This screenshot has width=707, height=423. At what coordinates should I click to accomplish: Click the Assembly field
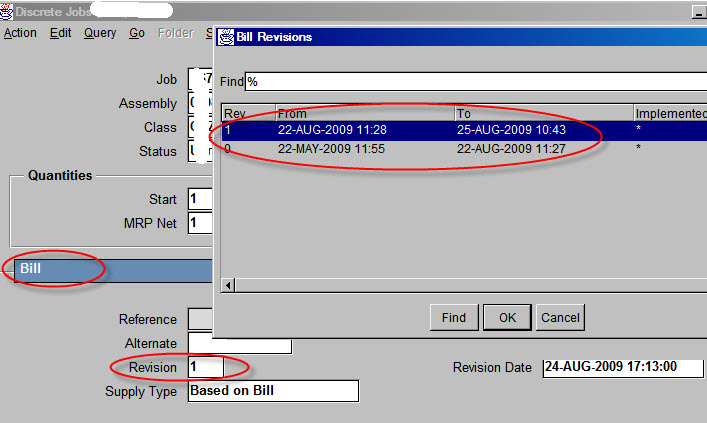tap(200, 103)
